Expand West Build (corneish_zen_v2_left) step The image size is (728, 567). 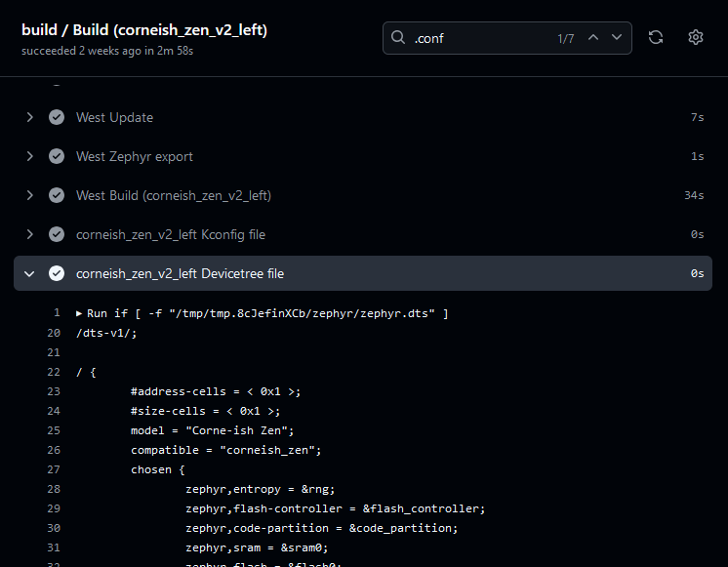29,195
